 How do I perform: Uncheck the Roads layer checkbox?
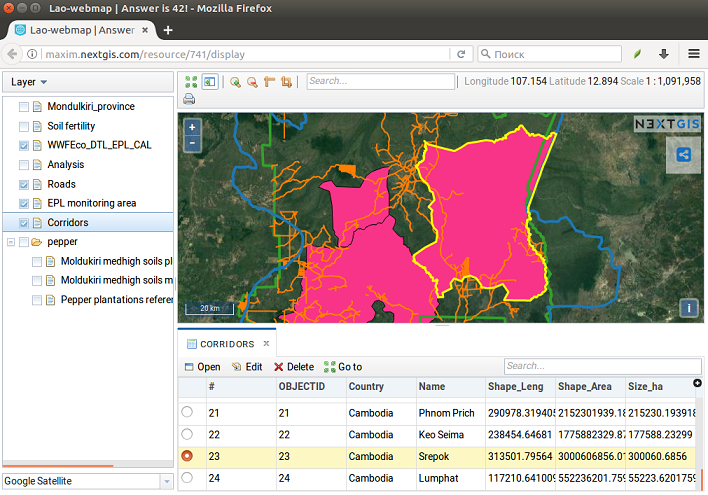pyautogui.click(x=24, y=184)
